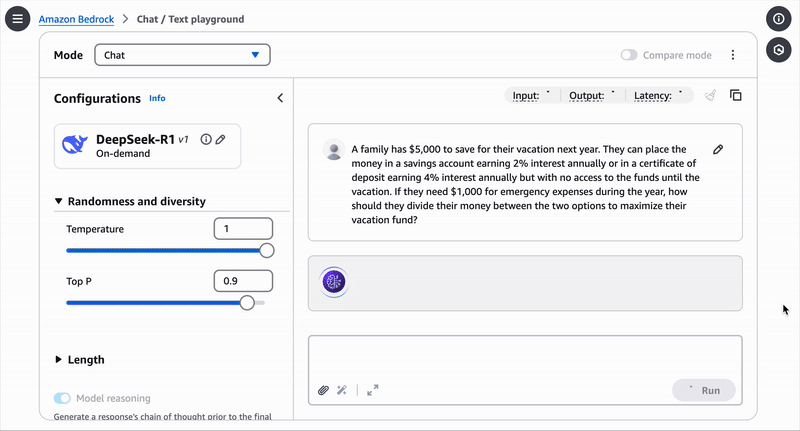
Task: Open the hamburger navigation menu
Action: click(17, 19)
